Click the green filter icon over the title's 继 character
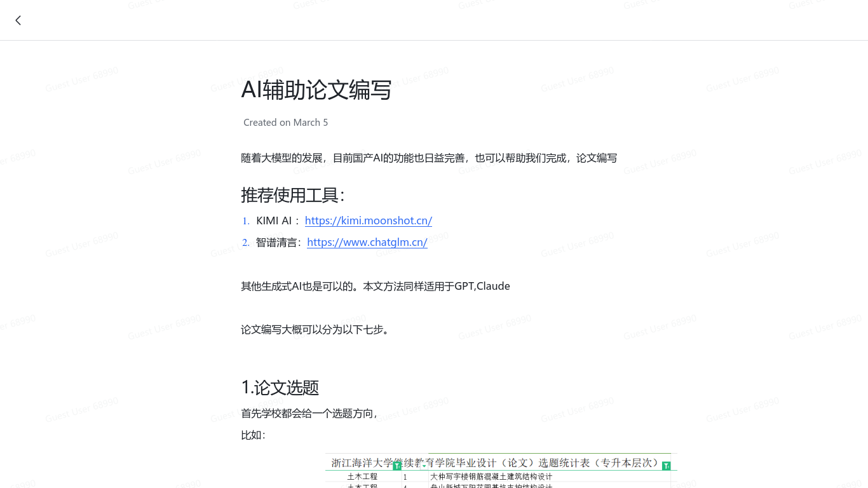This screenshot has height=488, width=868. coord(397,466)
